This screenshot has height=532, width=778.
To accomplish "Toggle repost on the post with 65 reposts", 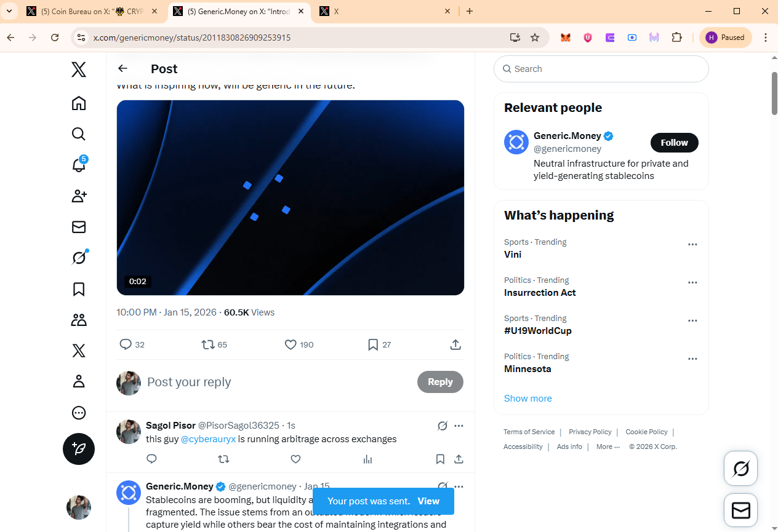I will 209,345.
